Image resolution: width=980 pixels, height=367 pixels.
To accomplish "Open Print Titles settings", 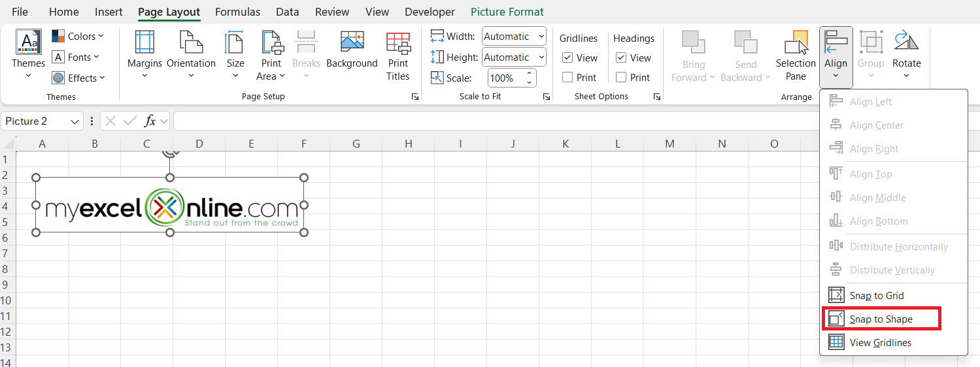I will pyautogui.click(x=397, y=57).
